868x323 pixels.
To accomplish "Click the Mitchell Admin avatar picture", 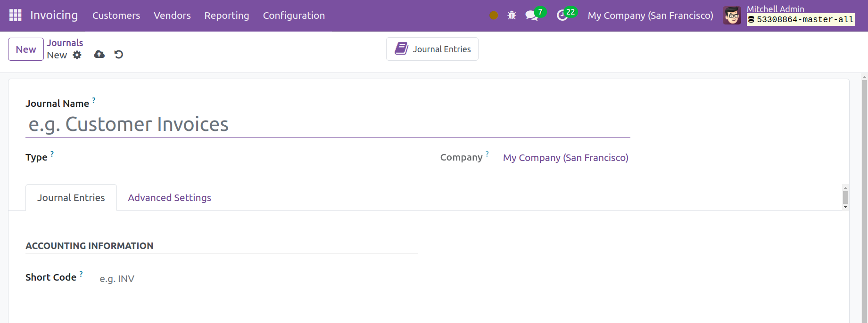I will [x=732, y=16].
